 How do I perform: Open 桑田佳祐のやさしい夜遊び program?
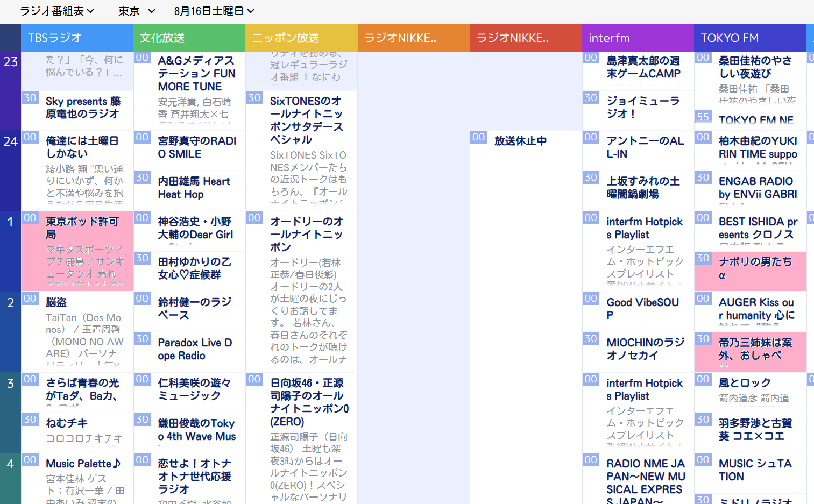click(750, 81)
